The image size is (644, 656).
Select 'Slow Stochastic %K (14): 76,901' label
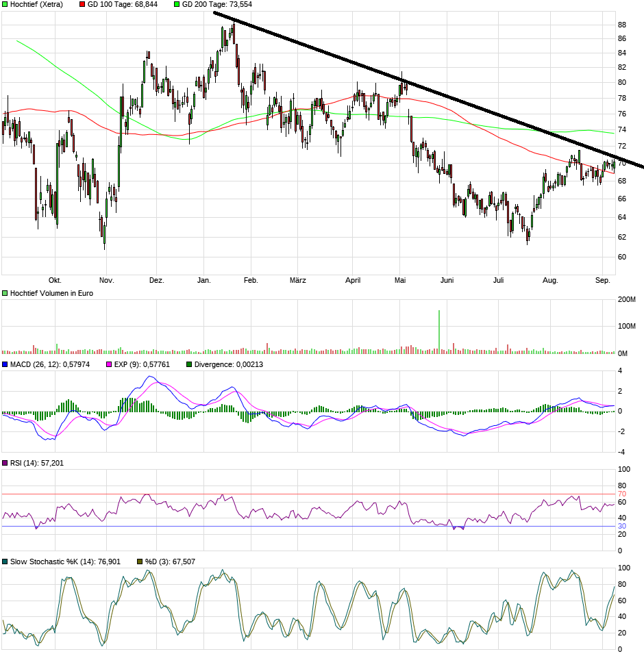[65, 562]
